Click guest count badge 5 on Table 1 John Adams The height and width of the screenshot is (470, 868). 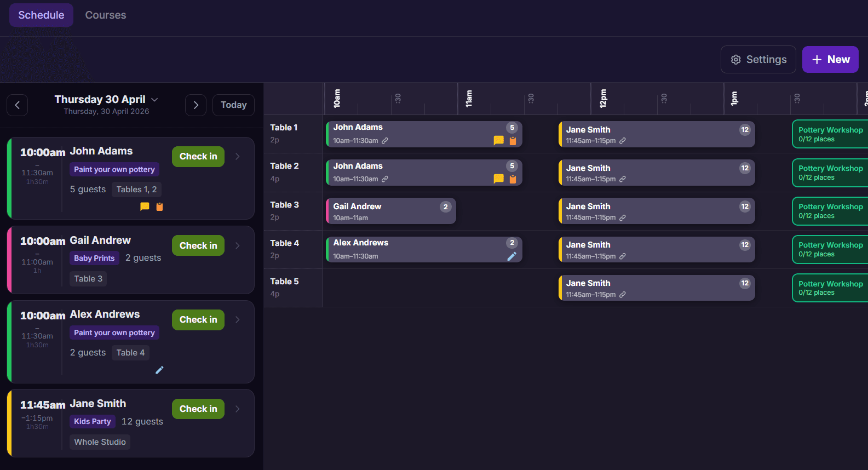pos(512,128)
